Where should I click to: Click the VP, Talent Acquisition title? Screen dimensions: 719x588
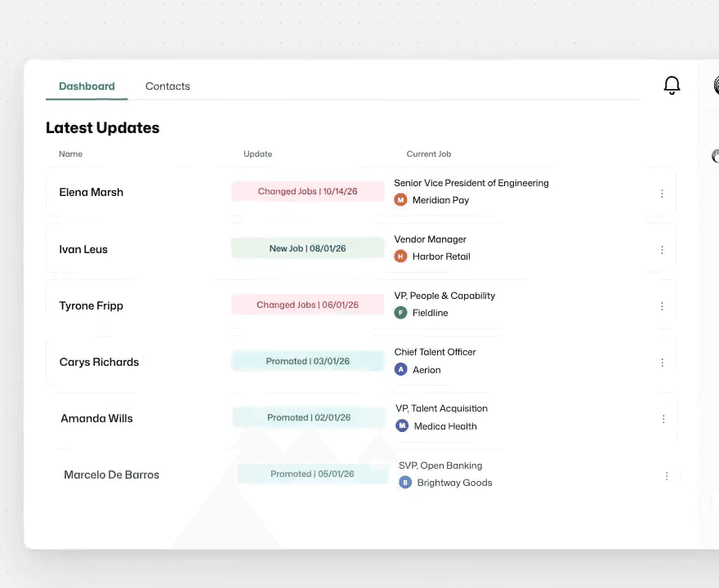point(441,408)
